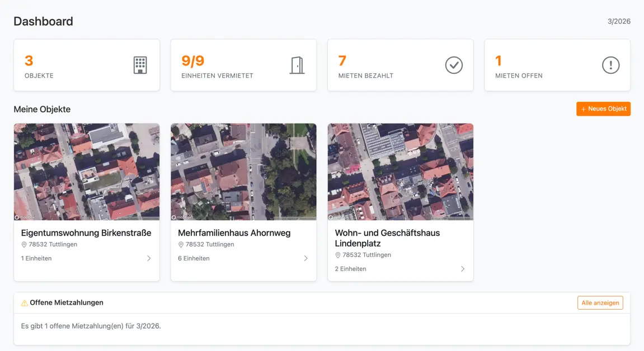Image resolution: width=644 pixels, height=351 pixels.
Task: Click the location pin icon under Mehrfamilienhaus Ahornweg
Action: click(180, 244)
